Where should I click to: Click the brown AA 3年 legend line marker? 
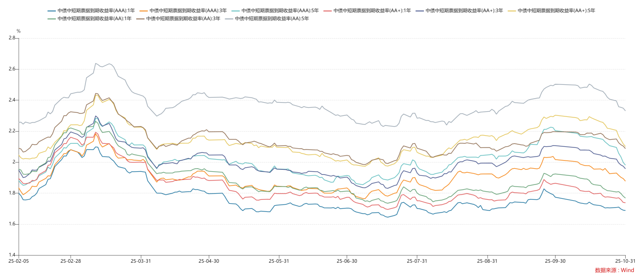pyautogui.click(x=140, y=19)
